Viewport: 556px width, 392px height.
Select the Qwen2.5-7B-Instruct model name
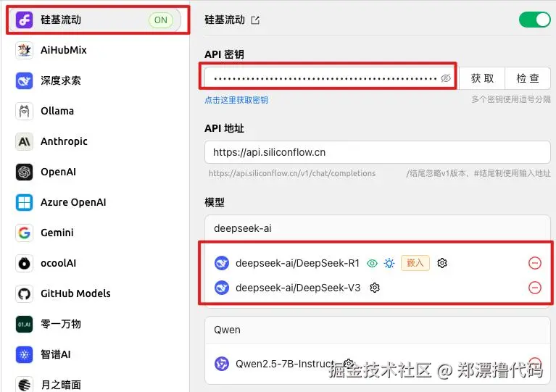285,364
